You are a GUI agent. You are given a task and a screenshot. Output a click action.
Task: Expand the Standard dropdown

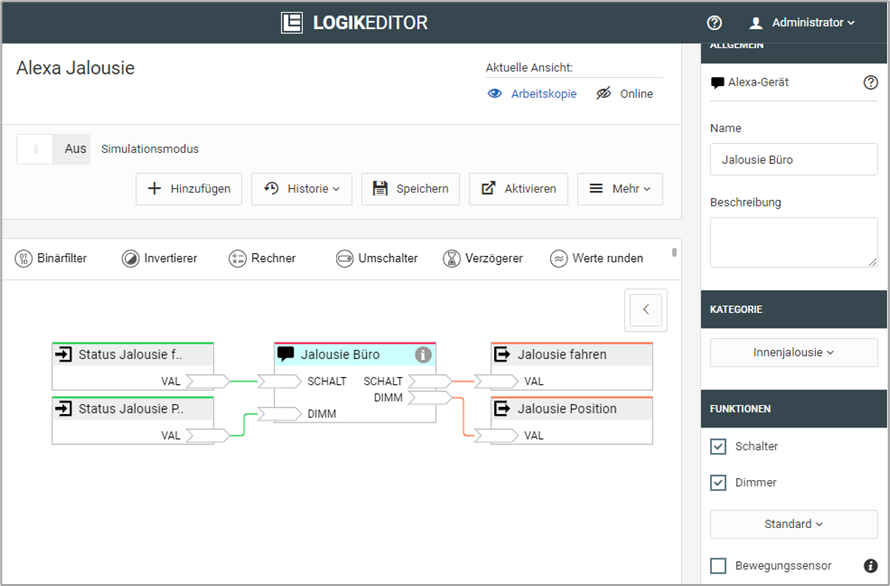[x=793, y=524]
